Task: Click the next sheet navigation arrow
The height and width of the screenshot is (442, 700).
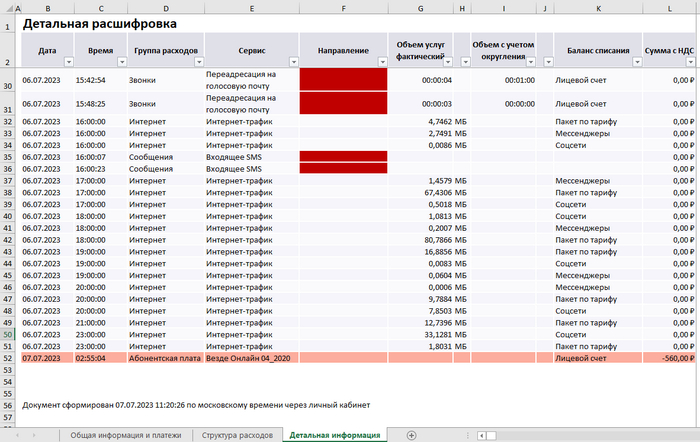Action: coord(36,435)
